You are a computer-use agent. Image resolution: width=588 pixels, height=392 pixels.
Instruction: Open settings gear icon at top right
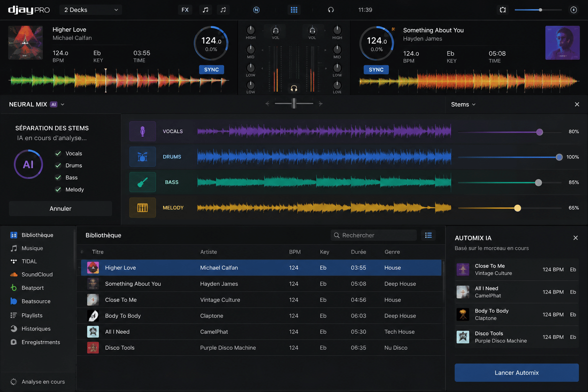(x=503, y=10)
